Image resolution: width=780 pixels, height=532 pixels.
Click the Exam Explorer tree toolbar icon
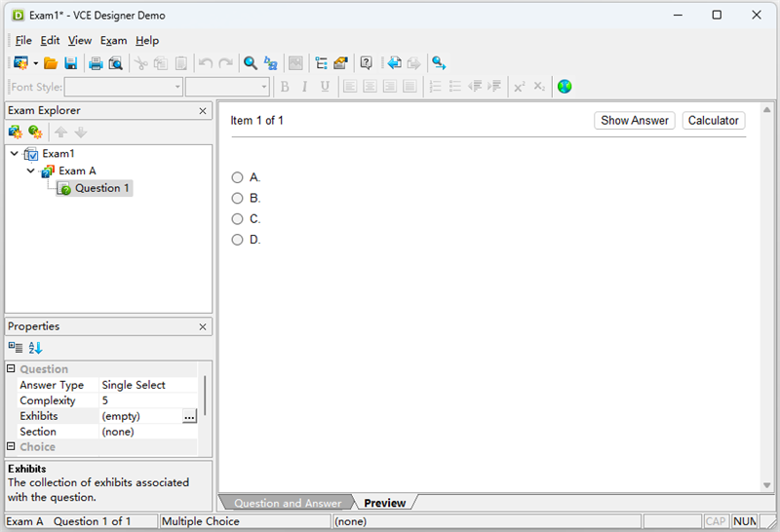321,63
